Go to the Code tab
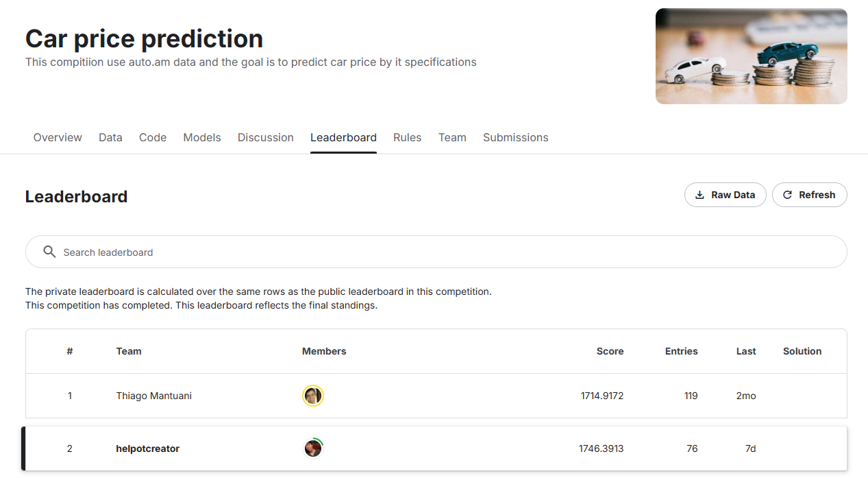 [153, 137]
